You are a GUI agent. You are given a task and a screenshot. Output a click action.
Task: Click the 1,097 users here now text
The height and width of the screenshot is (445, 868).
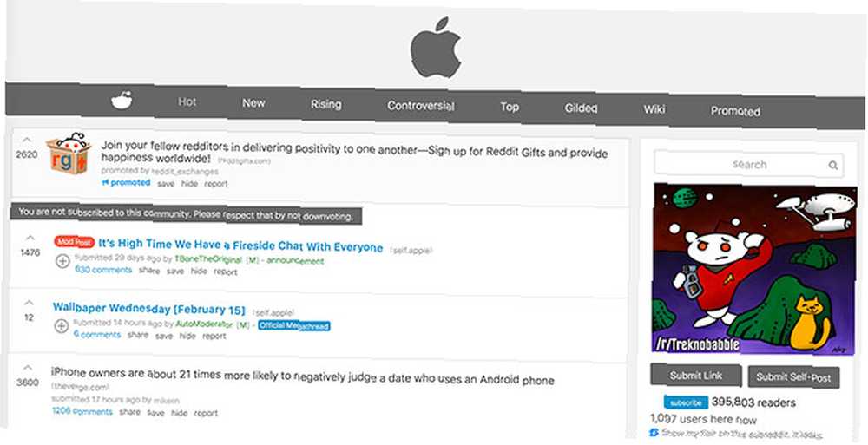click(703, 419)
